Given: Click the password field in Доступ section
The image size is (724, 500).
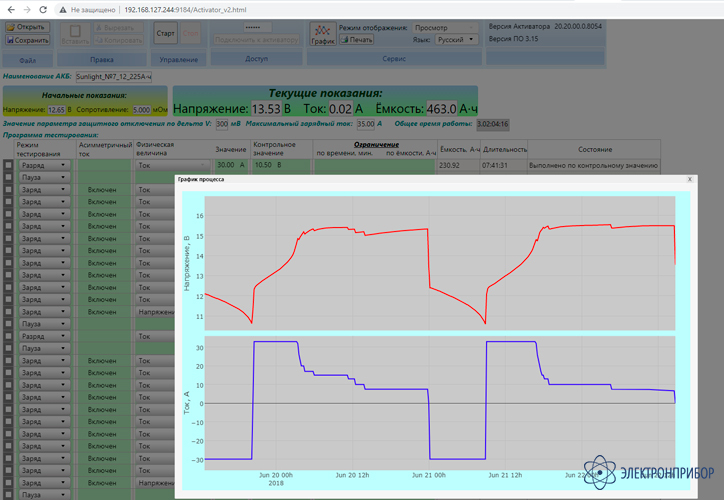Looking at the screenshot, I should tap(257, 27).
